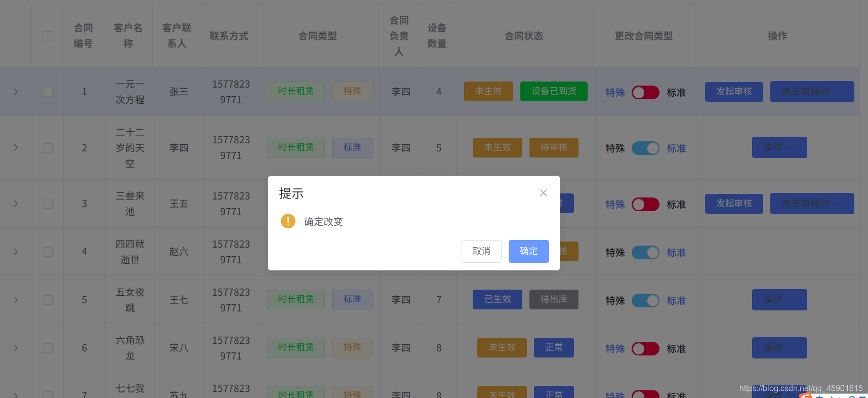The width and height of the screenshot is (868, 398).
Task: Expand row 1 (一元一次方程) details
Action: [x=16, y=92]
